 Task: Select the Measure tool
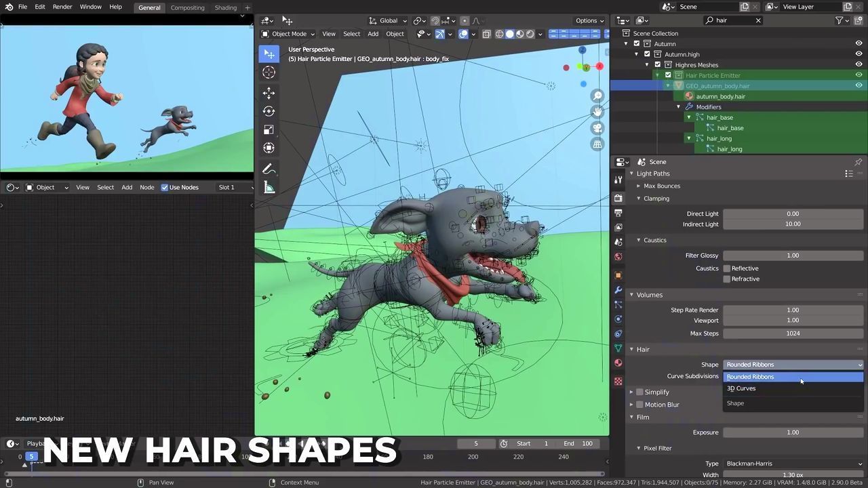[269, 188]
